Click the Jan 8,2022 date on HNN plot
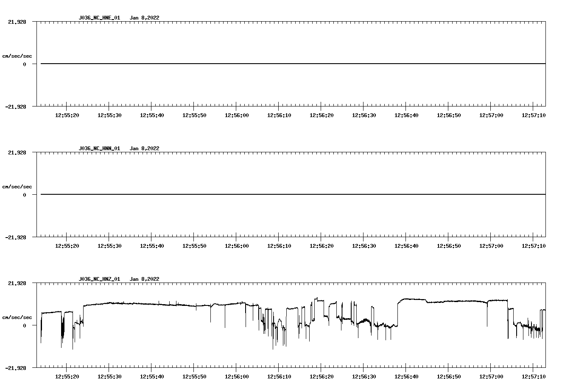This screenshot has height=392, width=576. [x=145, y=148]
